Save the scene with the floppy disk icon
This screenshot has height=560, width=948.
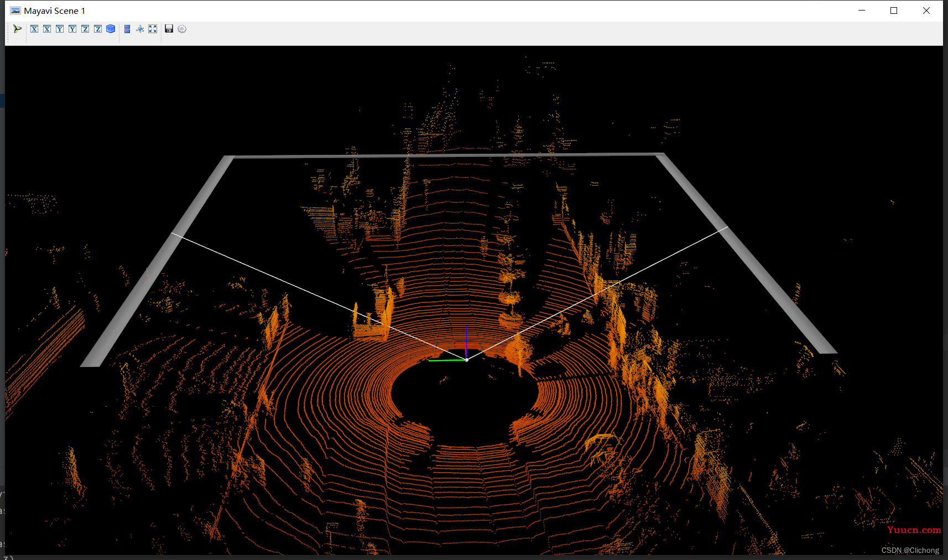169,29
